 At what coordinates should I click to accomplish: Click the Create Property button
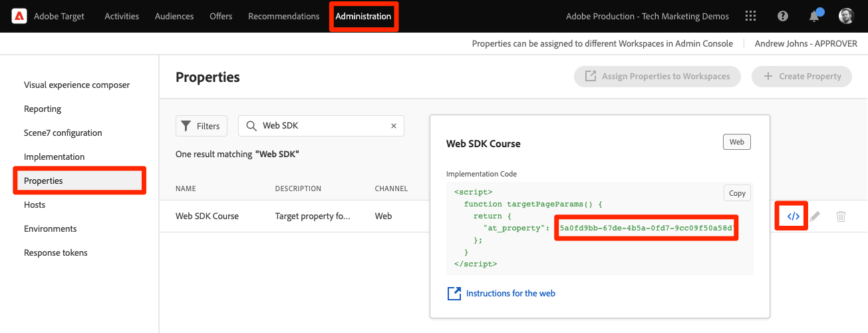(x=801, y=77)
